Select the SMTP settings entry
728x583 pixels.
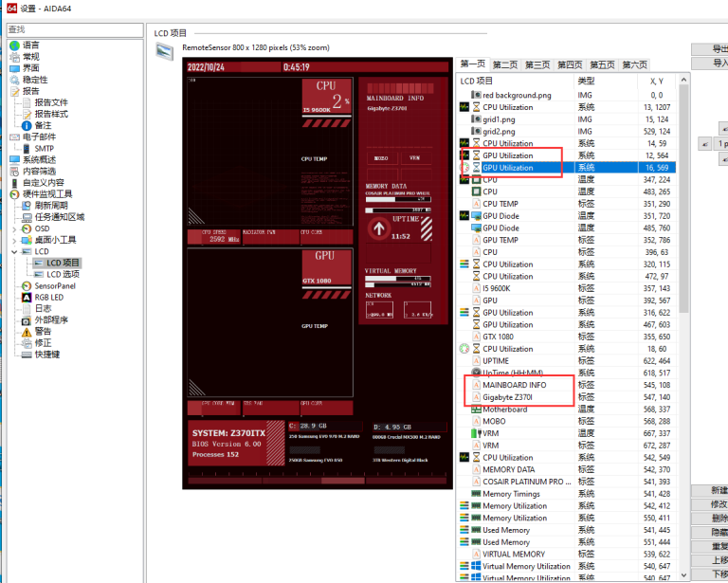[45, 148]
